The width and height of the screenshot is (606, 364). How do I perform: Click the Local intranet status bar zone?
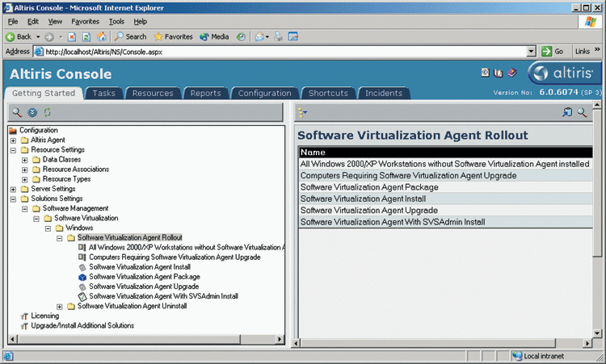[x=539, y=356]
